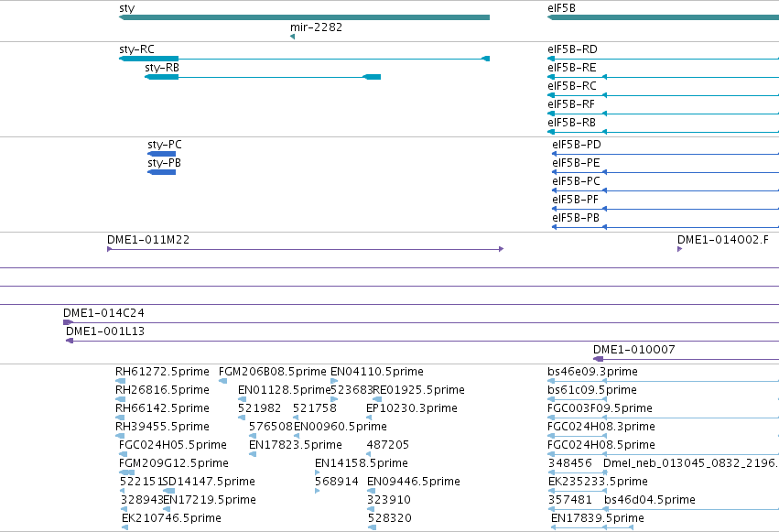
Task: Select clone DME1-014O02.F
Action: click(723, 241)
